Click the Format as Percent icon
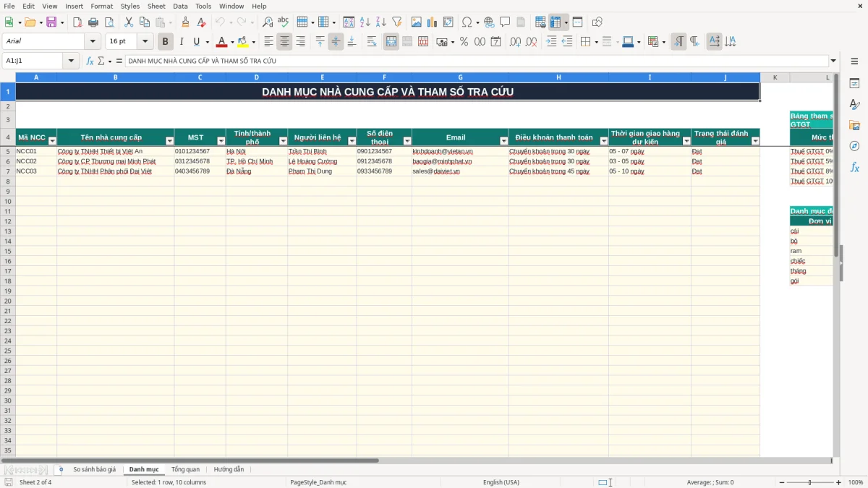Image resolution: width=868 pixels, height=488 pixels. pos(464,42)
